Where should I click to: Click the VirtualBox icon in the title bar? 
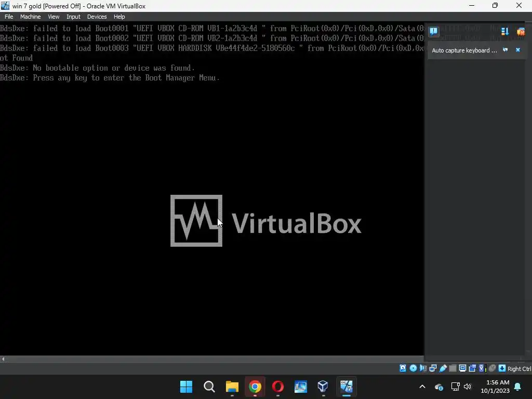pyautogui.click(x=5, y=5)
